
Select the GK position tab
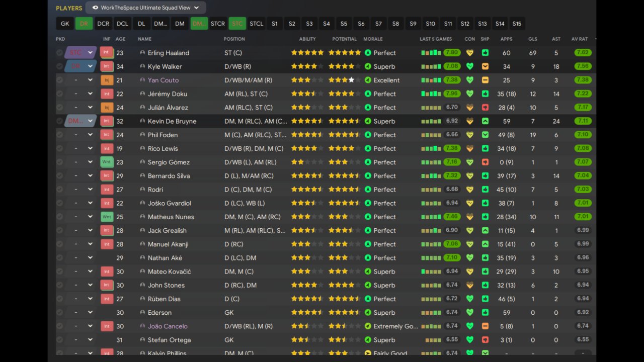(65, 24)
